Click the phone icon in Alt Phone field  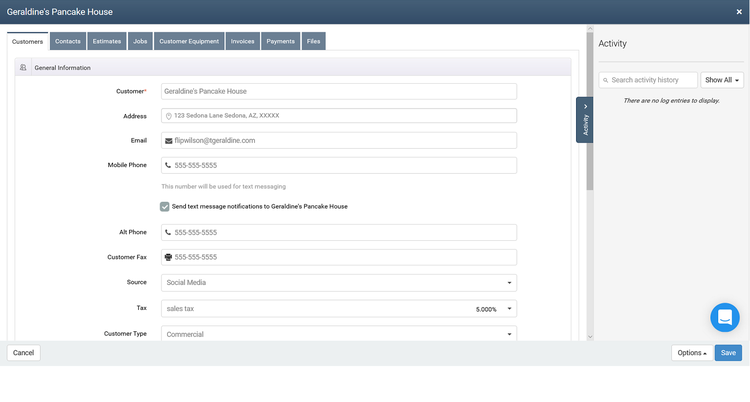pos(168,232)
